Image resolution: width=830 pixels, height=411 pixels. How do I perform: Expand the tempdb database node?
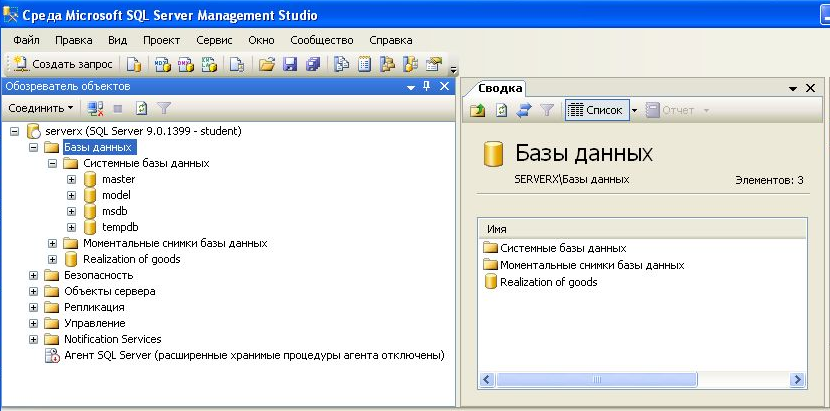[71, 227]
